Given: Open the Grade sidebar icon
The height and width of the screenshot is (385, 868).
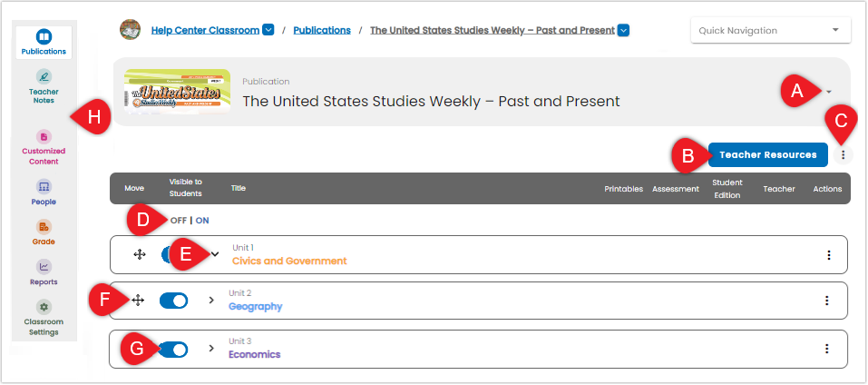Looking at the screenshot, I should click(44, 227).
